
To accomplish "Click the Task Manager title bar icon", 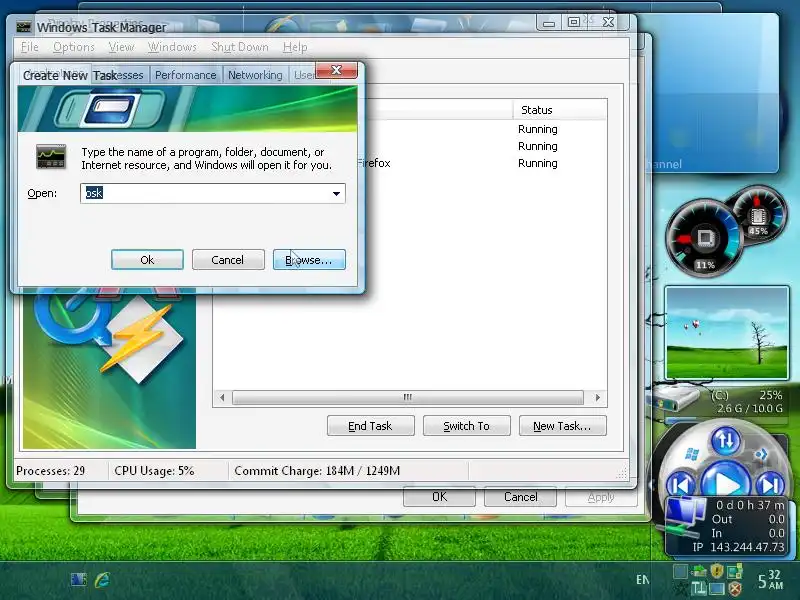I will 24,27.
